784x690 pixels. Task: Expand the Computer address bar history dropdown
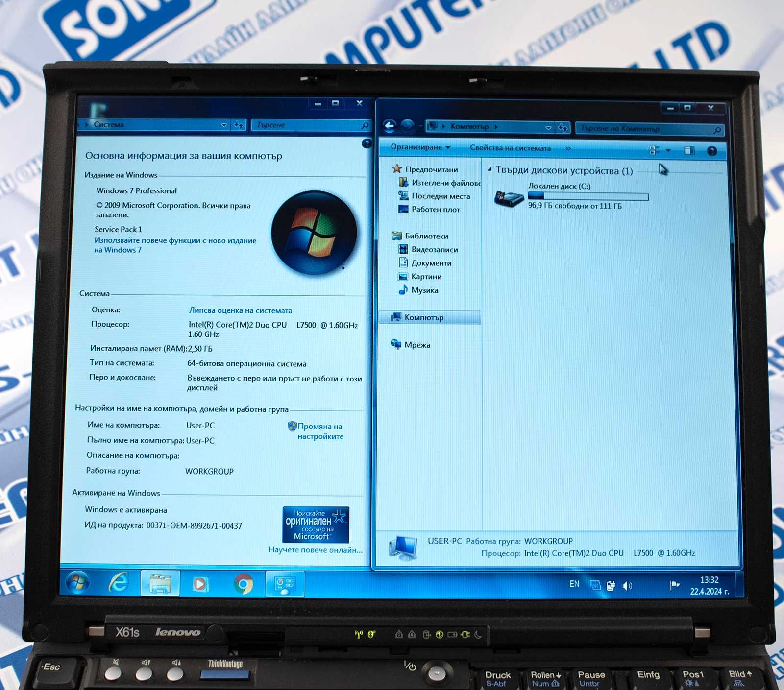(x=548, y=127)
